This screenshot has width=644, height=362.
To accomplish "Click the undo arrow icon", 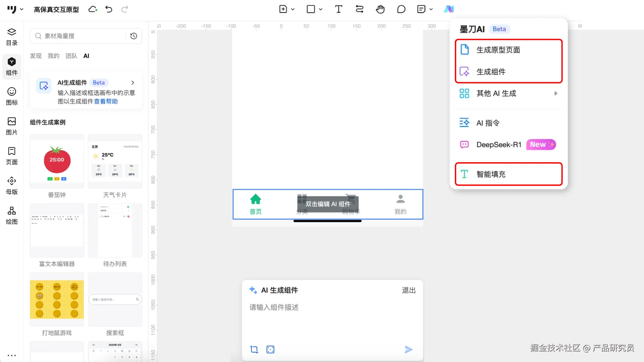I will pyautogui.click(x=109, y=9).
